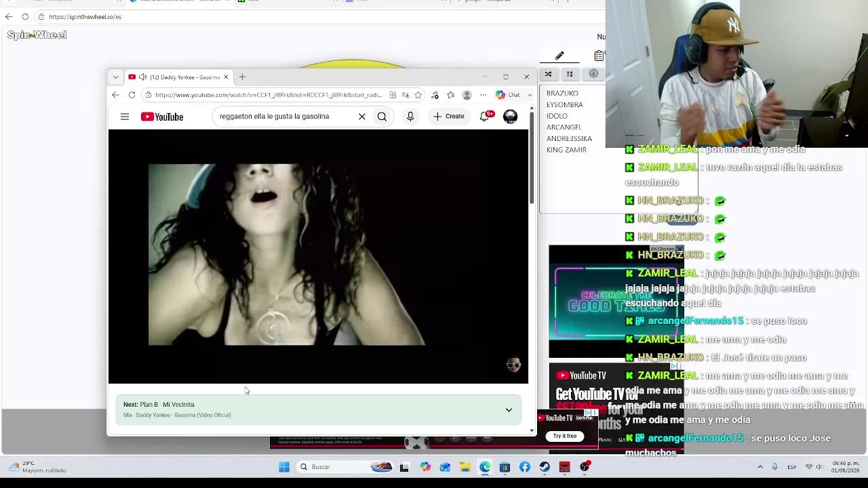Open the ESP language indicator in tray
This screenshot has width=868, height=488.
pos(792,467)
